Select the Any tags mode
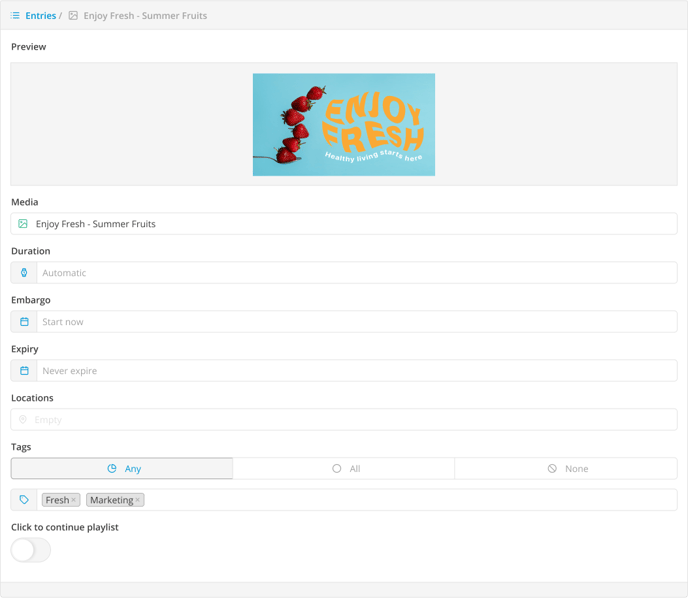 122,469
